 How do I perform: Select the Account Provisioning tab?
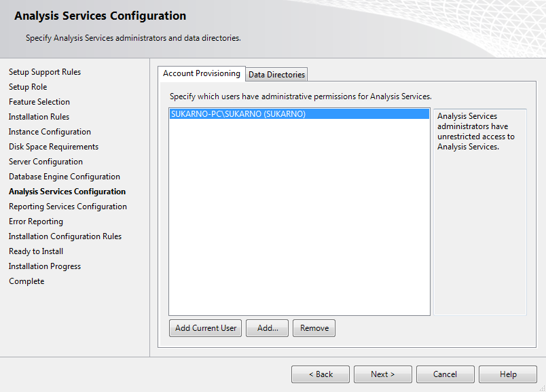(200, 74)
